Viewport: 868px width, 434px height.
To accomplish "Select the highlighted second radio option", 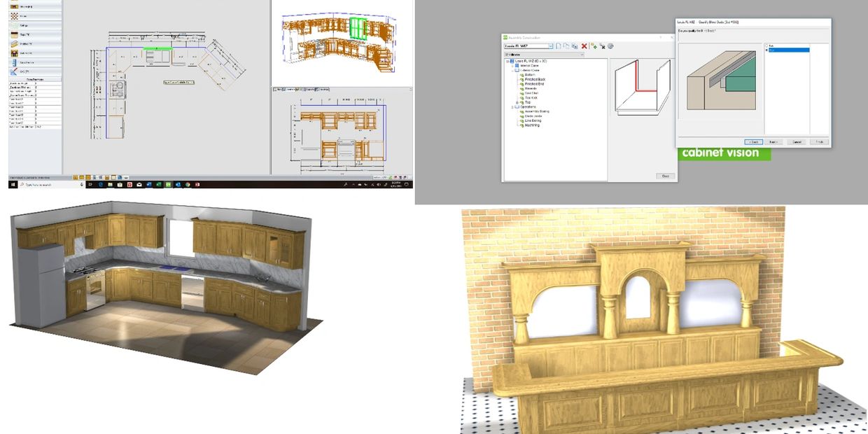I will pos(766,50).
